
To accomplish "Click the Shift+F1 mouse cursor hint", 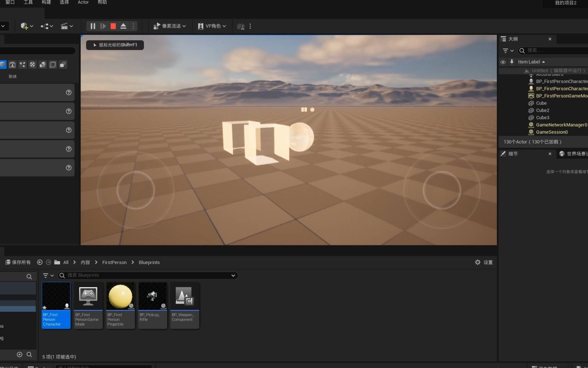I will [115, 45].
